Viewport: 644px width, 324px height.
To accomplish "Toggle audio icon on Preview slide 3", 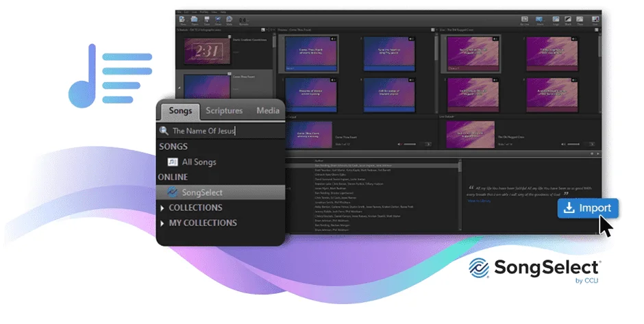I will (333, 79).
